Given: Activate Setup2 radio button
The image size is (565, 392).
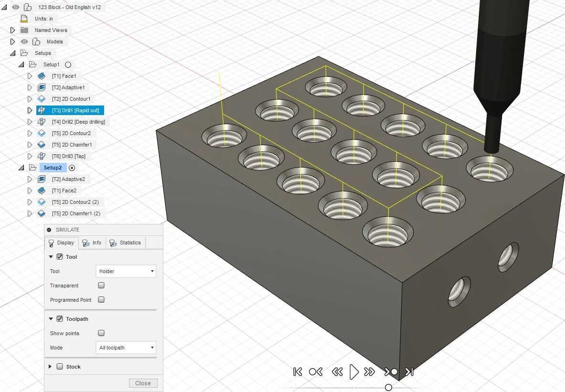Looking at the screenshot, I should tap(72, 168).
